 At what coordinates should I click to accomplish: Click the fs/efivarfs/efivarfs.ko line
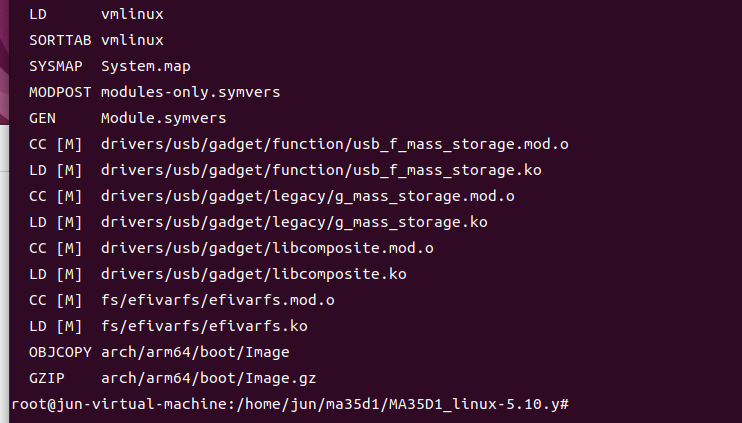point(204,326)
